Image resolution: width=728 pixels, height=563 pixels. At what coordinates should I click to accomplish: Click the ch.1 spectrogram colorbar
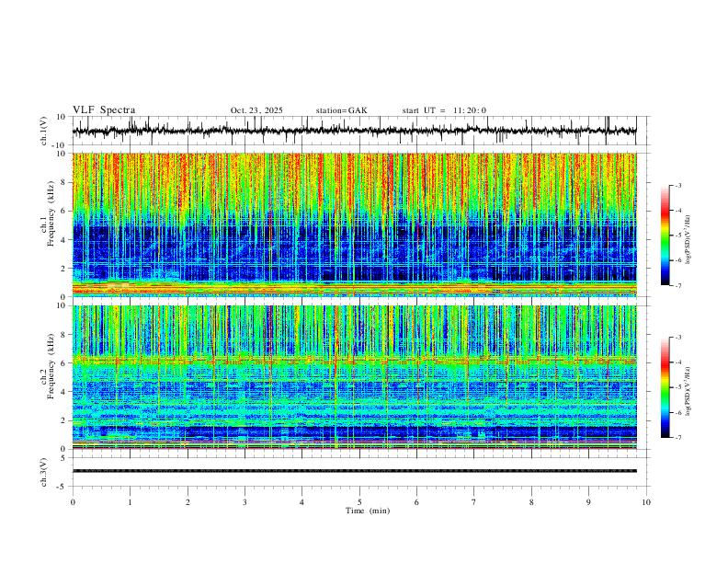click(x=665, y=236)
